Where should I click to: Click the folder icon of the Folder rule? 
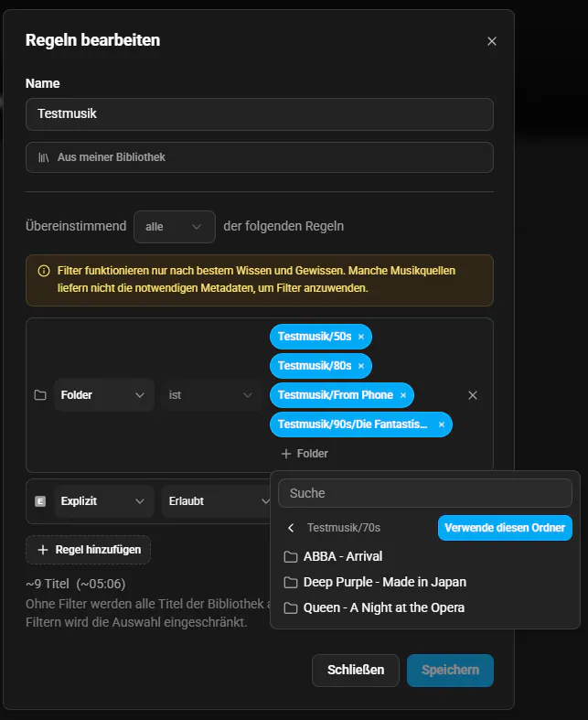click(x=40, y=395)
